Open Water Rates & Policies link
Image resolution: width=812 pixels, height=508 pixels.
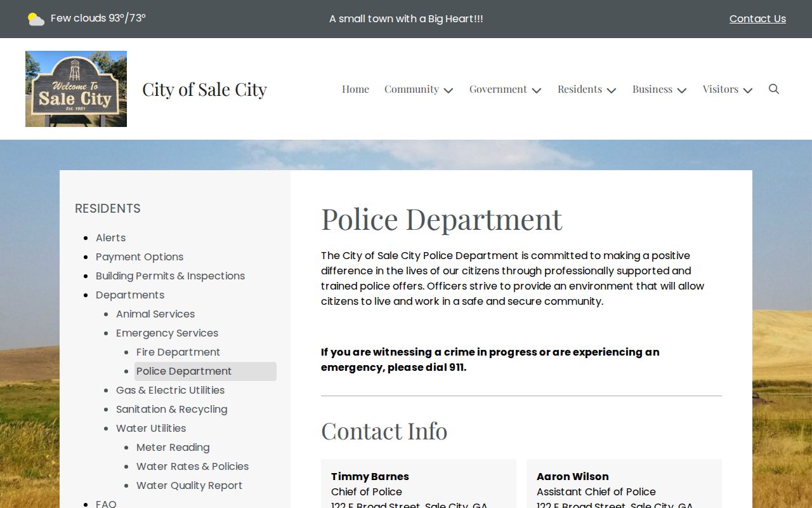point(192,466)
